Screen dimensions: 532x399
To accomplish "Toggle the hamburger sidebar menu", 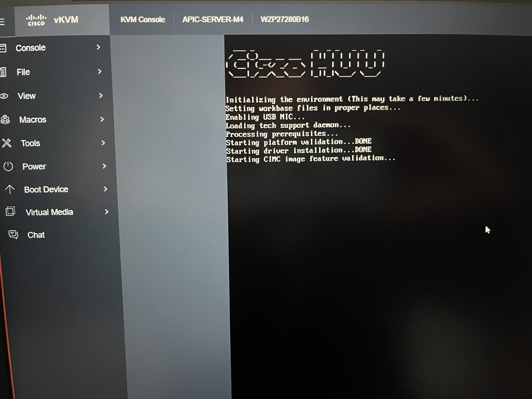I will click(2, 22).
